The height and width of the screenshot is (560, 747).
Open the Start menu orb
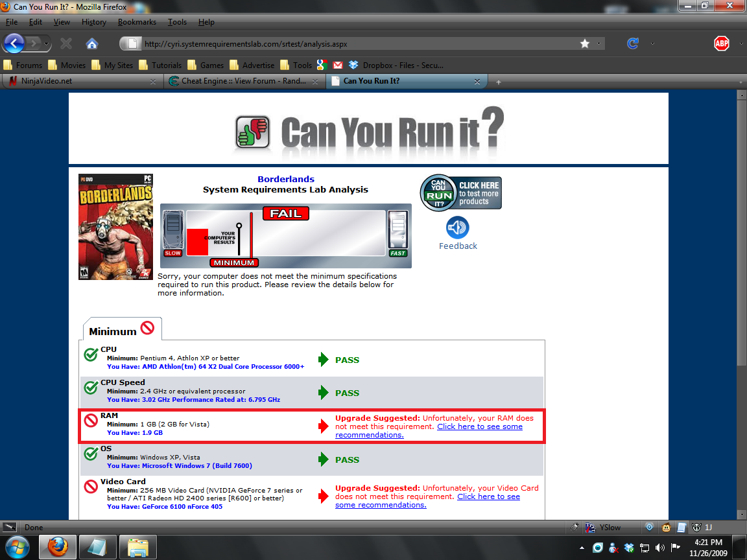pos(17,547)
